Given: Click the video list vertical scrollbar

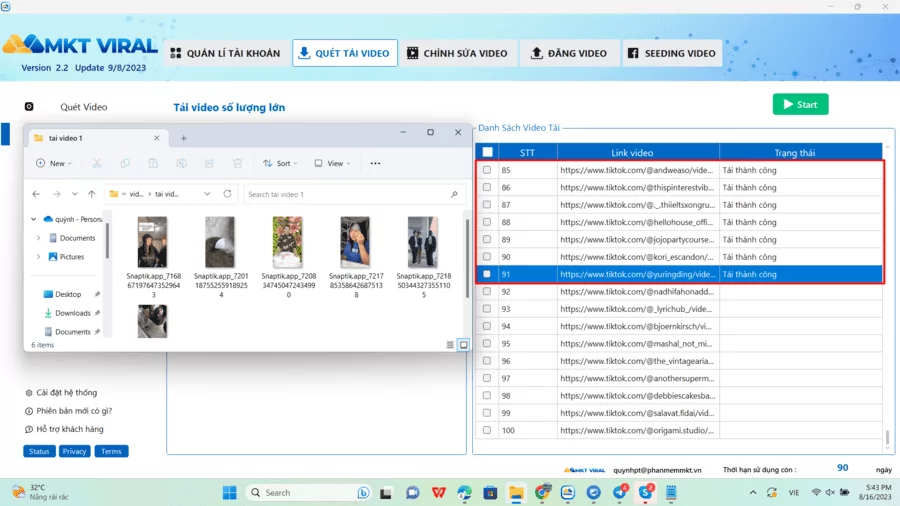Looking at the screenshot, I should coord(886,300).
